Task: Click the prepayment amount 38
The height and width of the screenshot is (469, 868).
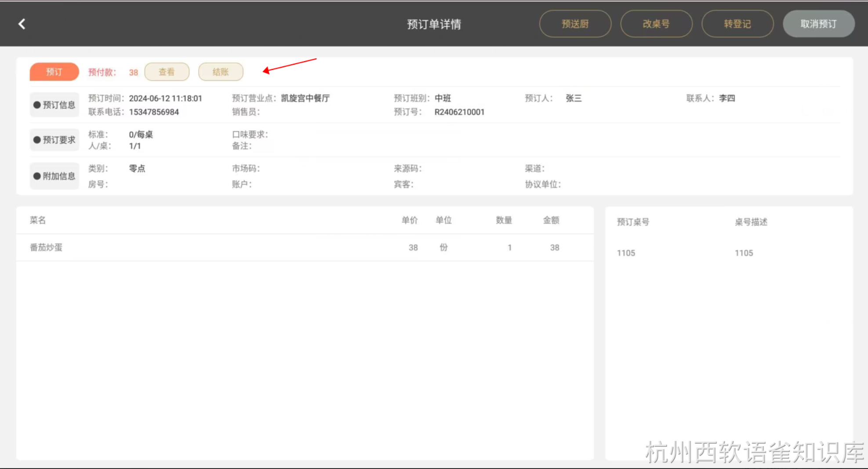Action: (x=133, y=73)
